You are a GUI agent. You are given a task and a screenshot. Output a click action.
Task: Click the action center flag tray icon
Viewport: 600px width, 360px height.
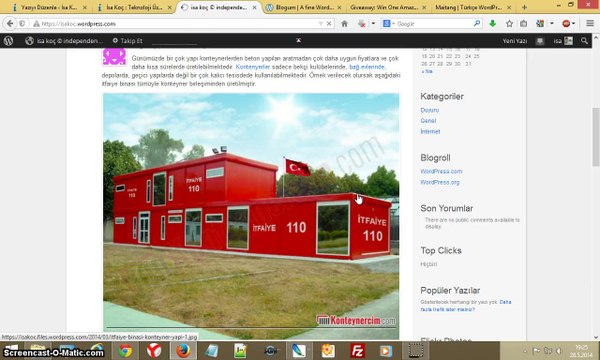[x=536, y=351]
